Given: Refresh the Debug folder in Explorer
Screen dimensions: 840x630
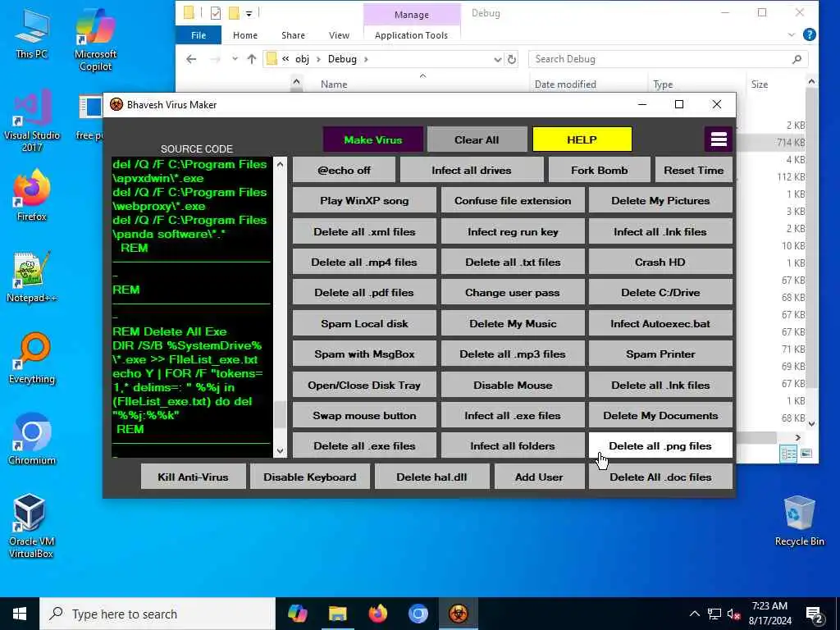Looking at the screenshot, I should [x=512, y=59].
